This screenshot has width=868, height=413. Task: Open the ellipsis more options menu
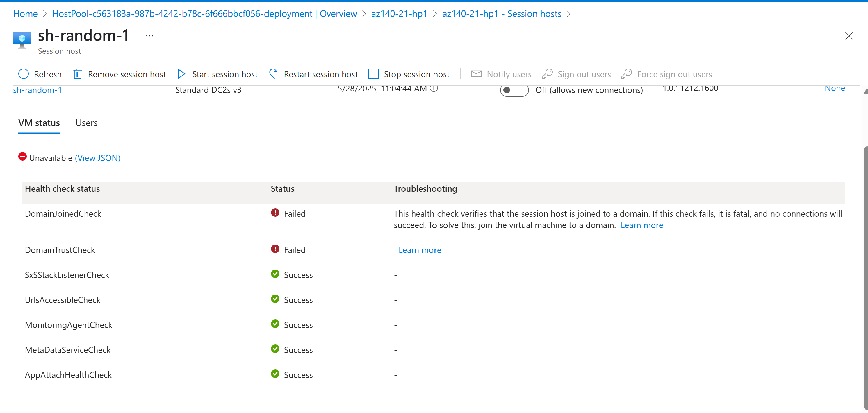[x=149, y=36]
